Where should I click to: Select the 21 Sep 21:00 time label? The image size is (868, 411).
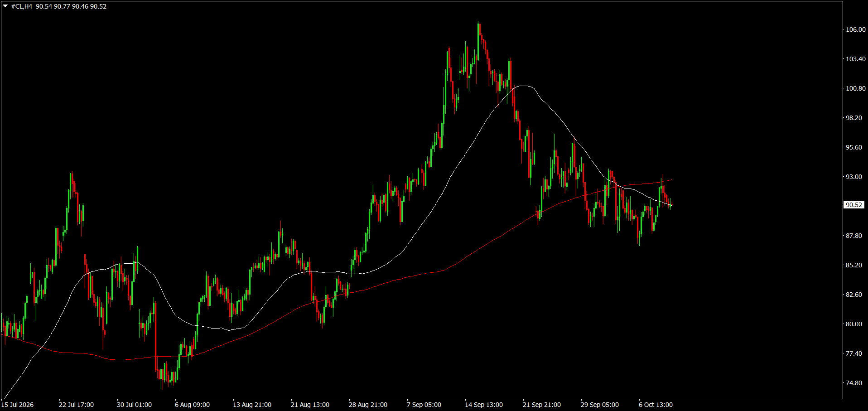coord(542,405)
